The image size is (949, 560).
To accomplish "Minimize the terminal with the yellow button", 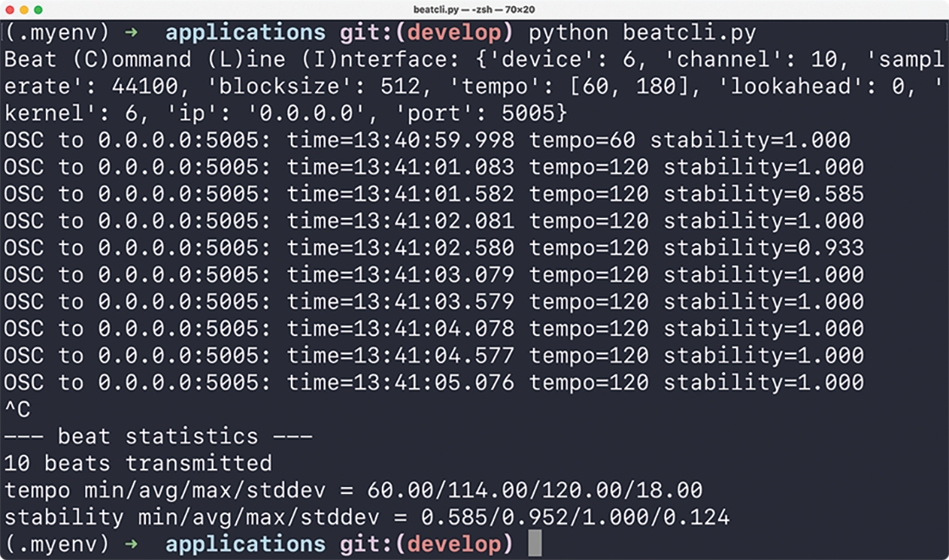I will [23, 10].
